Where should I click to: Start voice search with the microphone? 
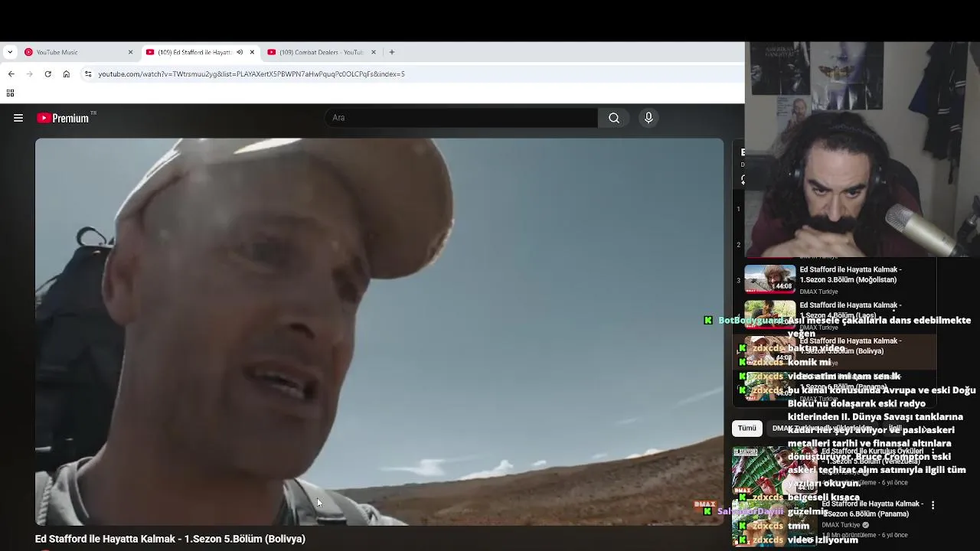(648, 118)
